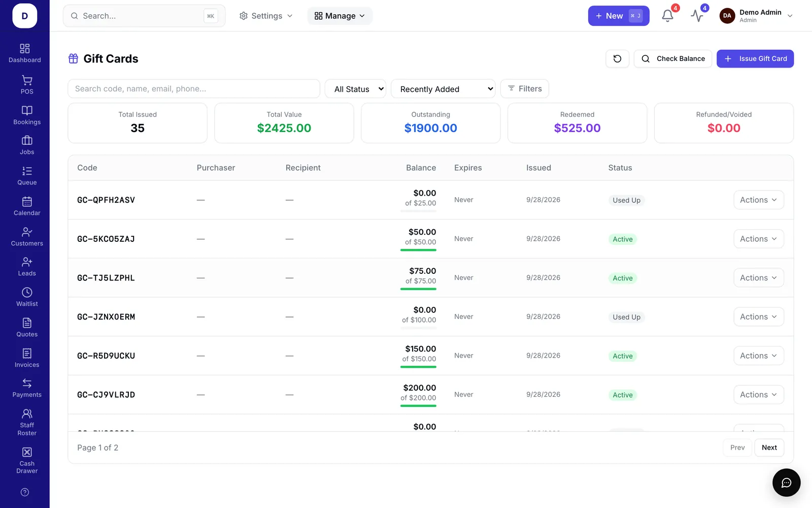Image resolution: width=812 pixels, height=508 pixels.
Task: Click the refresh gift cards button
Action: [617, 58]
